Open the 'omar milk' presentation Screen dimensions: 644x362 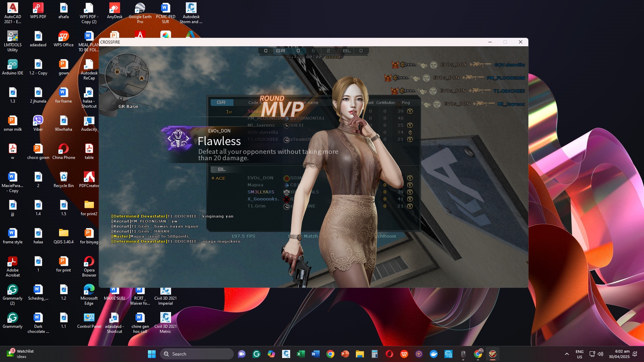(13, 123)
